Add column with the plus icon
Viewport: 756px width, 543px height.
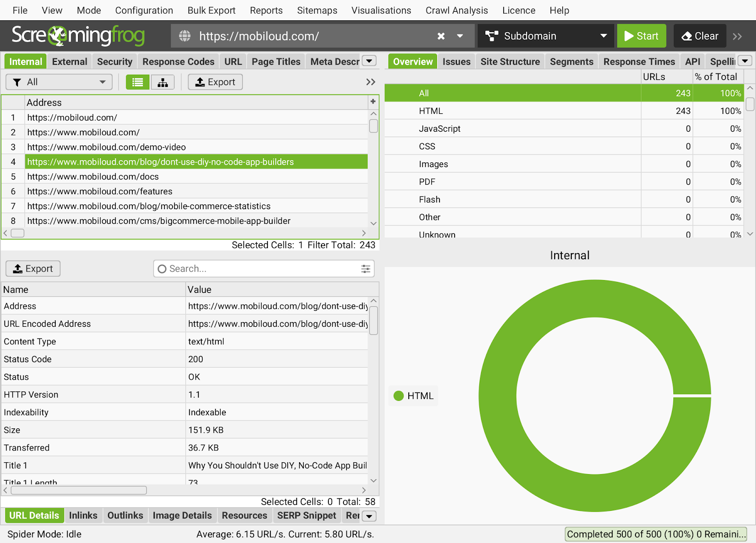click(373, 102)
